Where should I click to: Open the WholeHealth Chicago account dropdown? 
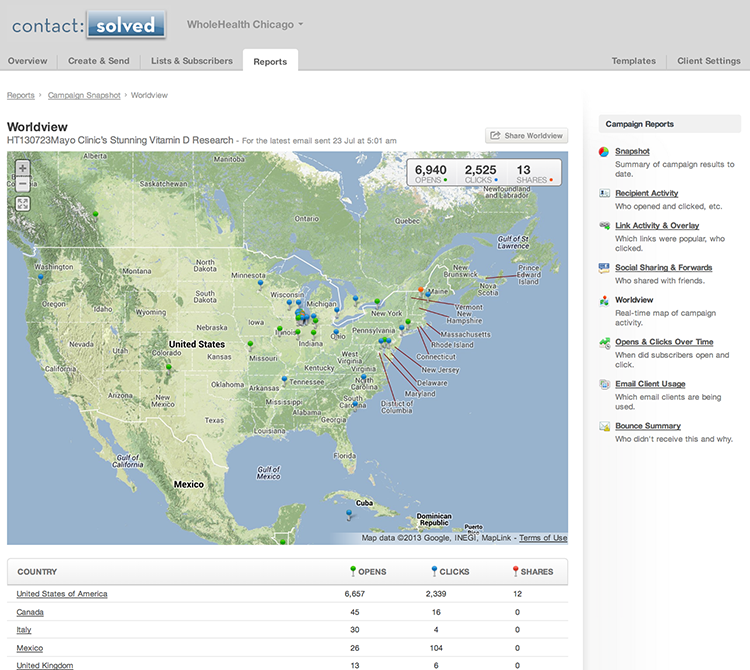[245, 24]
